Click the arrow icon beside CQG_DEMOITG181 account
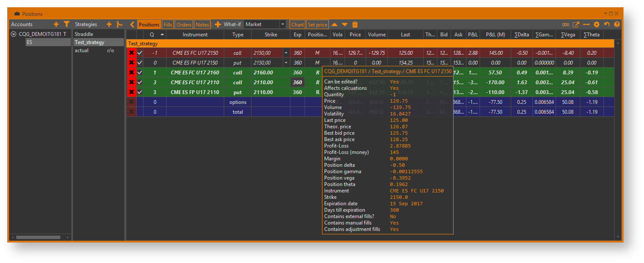Image resolution: width=644 pixels, height=263 pixels. click(x=14, y=34)
